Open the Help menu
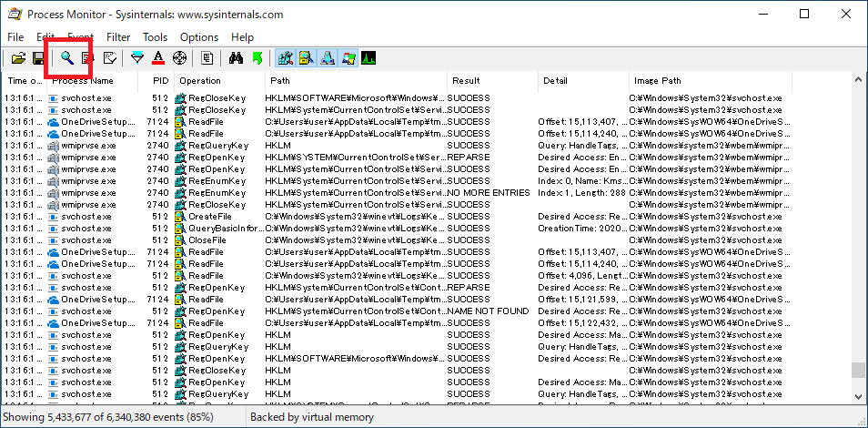Image resolution: width=868 pixels, height=428 pixels. (x=242, y=37)
